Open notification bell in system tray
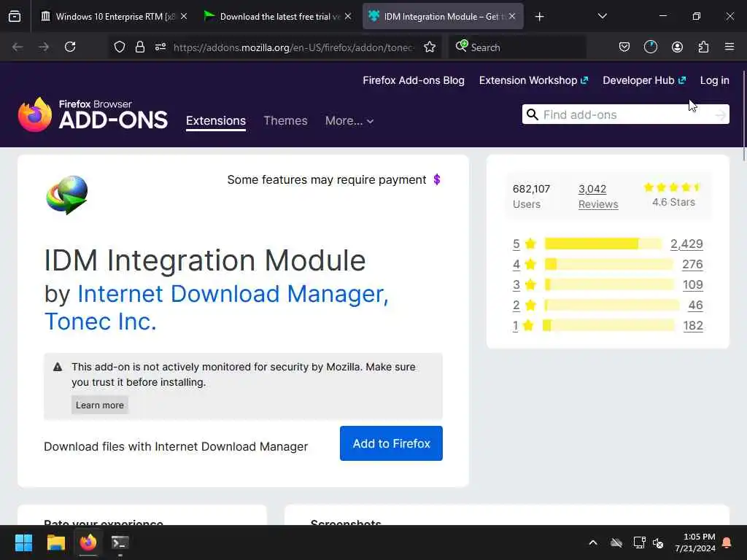747x560 pixels. [727, 542]
